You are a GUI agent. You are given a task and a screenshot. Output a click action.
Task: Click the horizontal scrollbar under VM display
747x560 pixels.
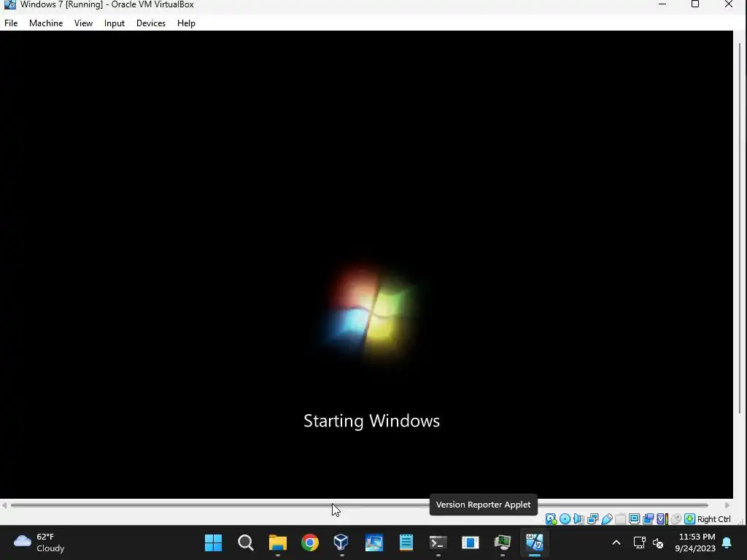(x=359, y=505)
